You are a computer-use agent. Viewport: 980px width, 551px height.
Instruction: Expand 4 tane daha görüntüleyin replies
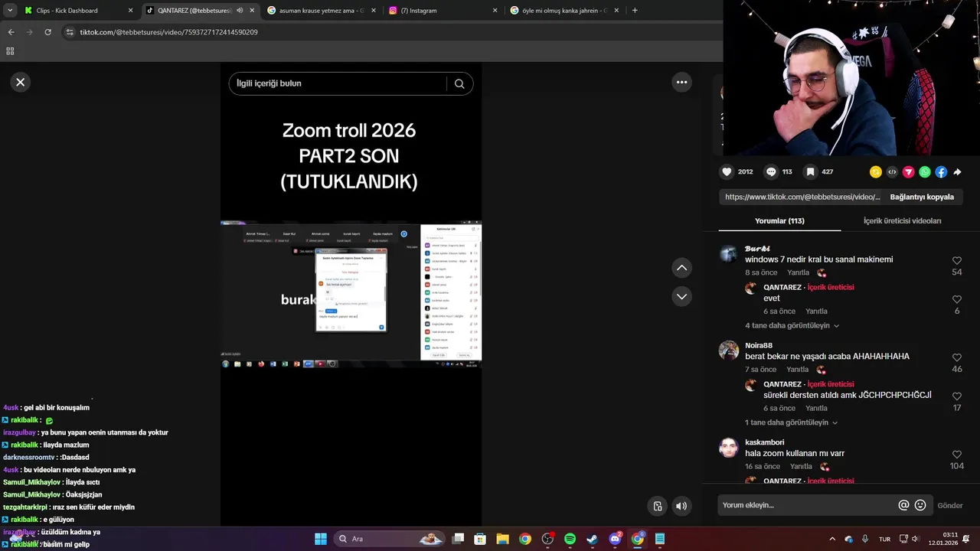point(792,325)
